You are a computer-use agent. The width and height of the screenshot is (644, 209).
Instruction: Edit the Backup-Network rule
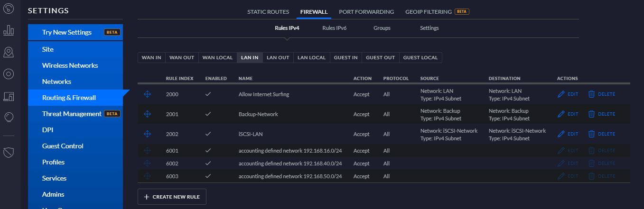[568, 114]
